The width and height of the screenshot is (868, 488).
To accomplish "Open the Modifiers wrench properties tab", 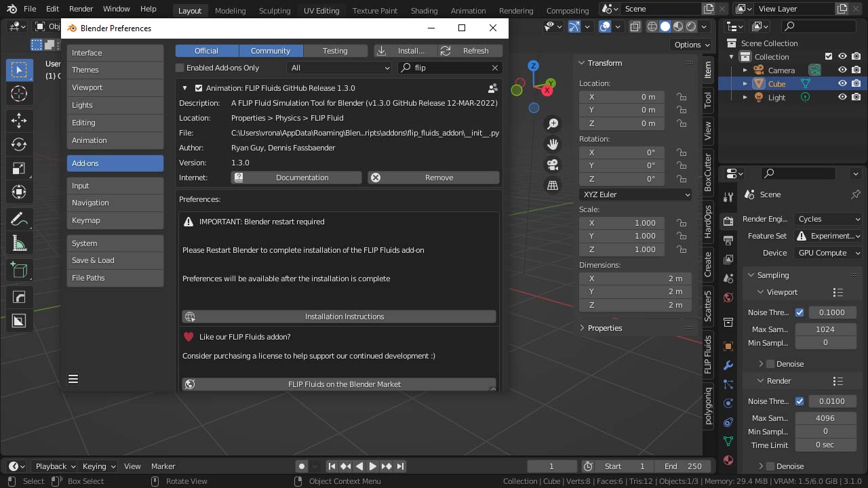I will click(x=728, y=365).
